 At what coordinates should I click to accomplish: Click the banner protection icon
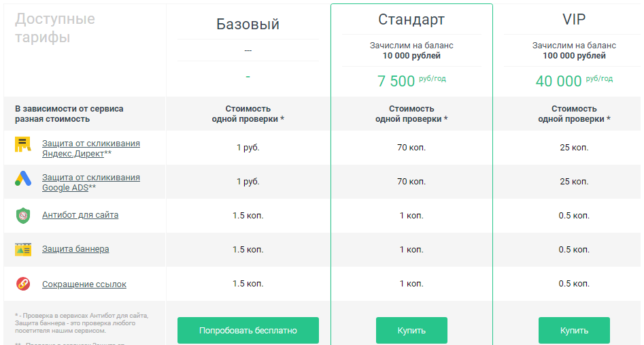point(23,250)
